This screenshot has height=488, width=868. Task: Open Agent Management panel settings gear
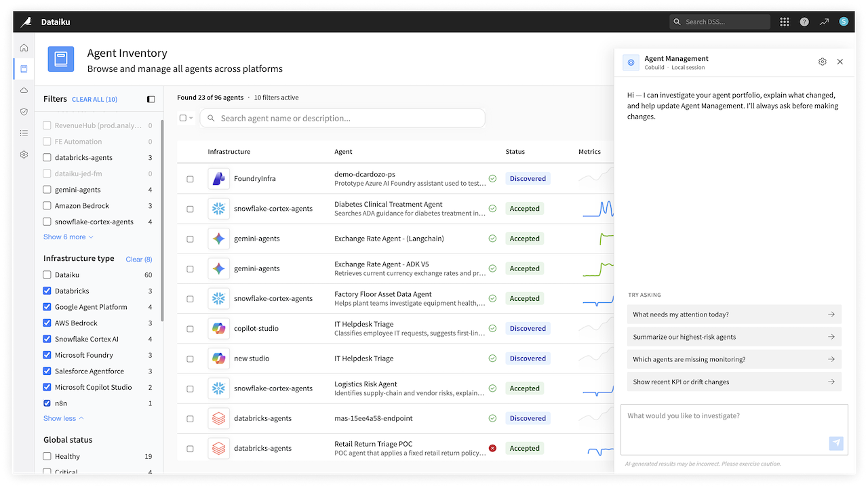tap(823, 62)
